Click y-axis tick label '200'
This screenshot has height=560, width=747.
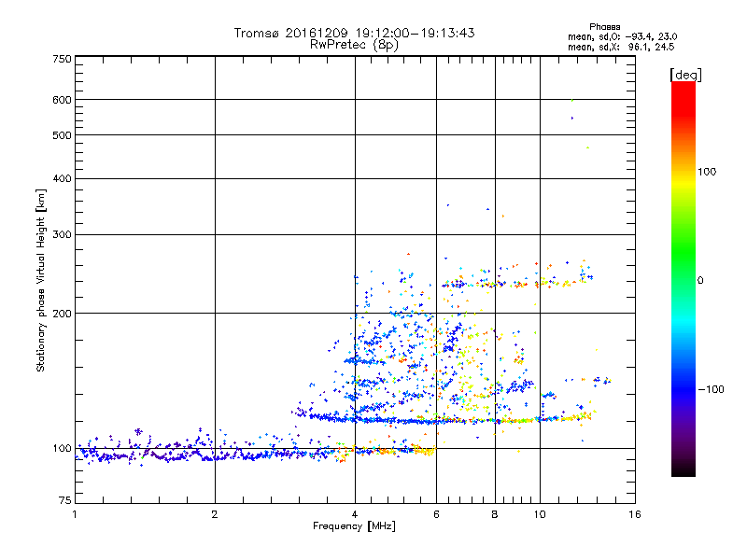click(62, 314)
